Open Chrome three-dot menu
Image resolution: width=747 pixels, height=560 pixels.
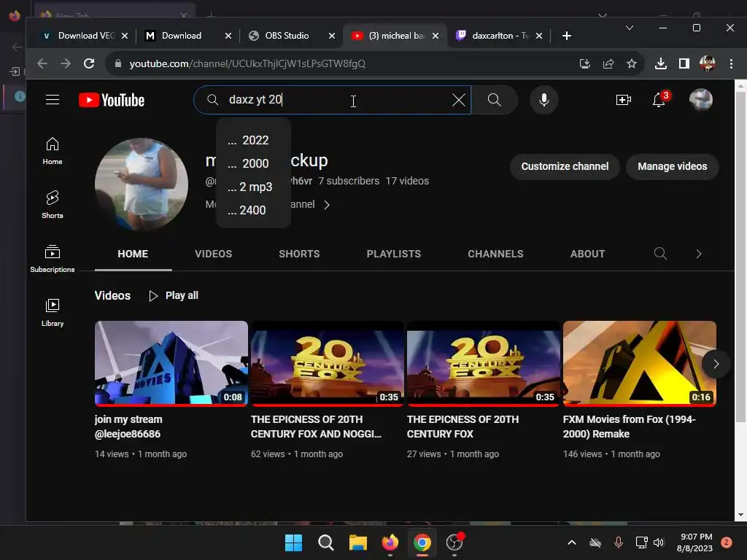[x=731, y=63]
